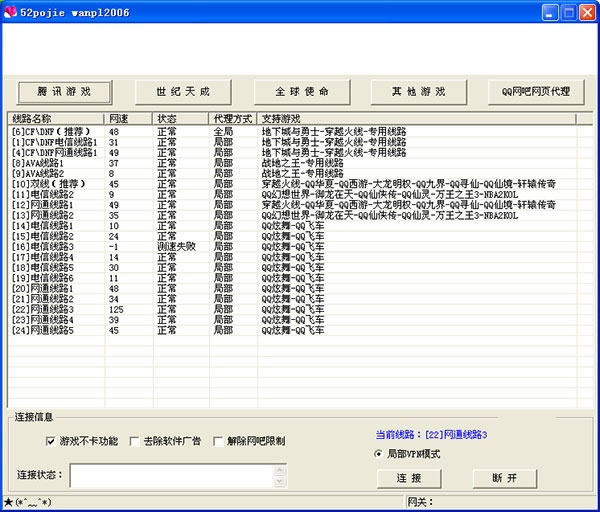Click the 全局 proxy mode cell
The image size is (600, 512).
pyautogui.click(x=223, y=132)
